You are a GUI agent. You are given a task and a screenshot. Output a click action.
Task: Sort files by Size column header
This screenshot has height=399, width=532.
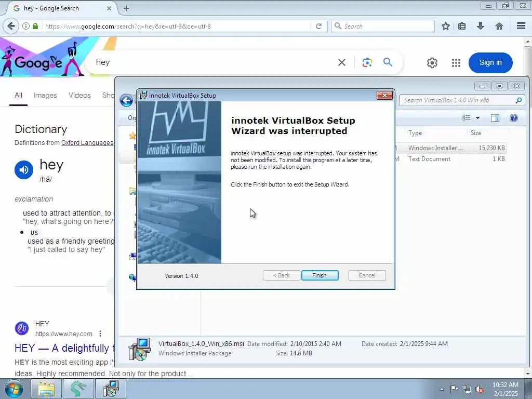click(x=476, y=133)
